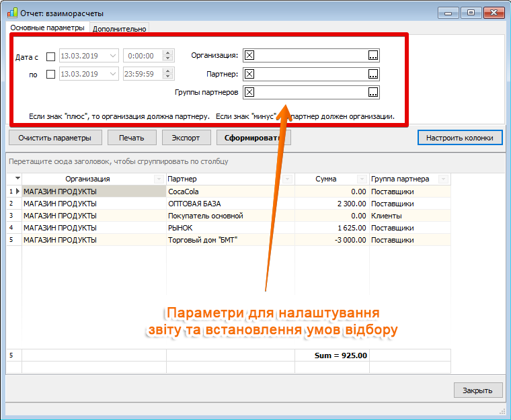
Task: Clear the Организация field with X icon
Action: tap(249, 55)
